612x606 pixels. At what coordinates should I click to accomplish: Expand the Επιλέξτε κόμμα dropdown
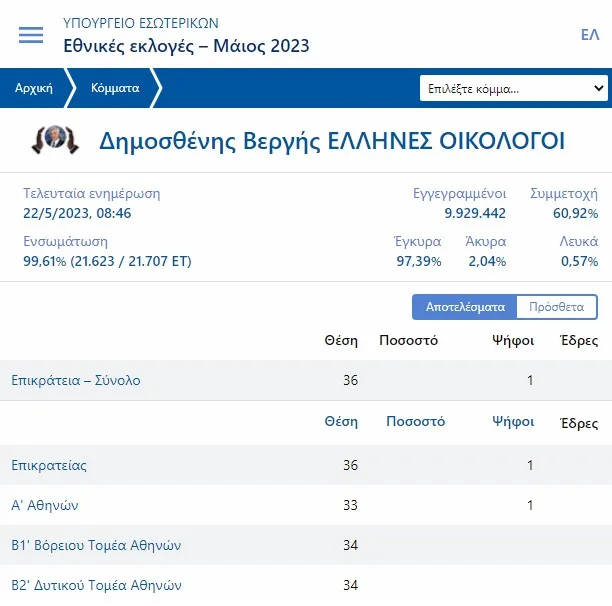[514, 89]
